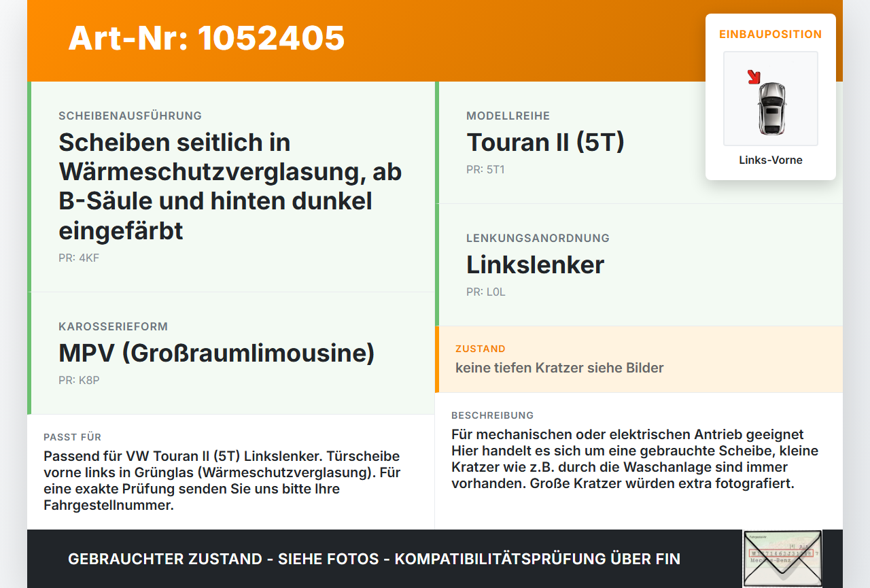Click the EINBAUPOSITION label

(771, 34)
